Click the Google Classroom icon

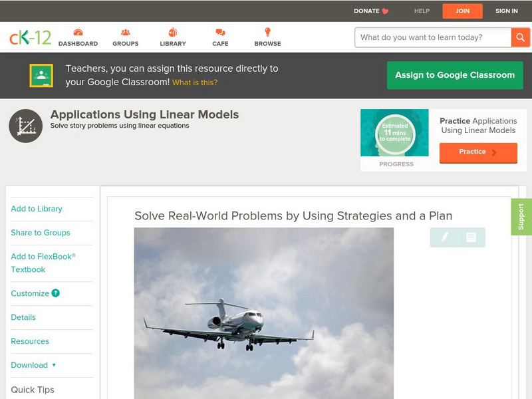pyautogui.click(x=41, y=75)
